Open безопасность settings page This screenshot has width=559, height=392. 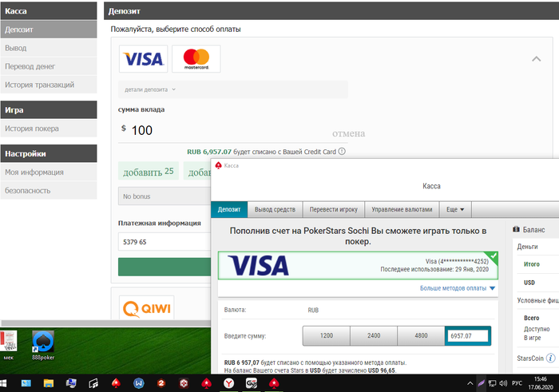point(49,191)
